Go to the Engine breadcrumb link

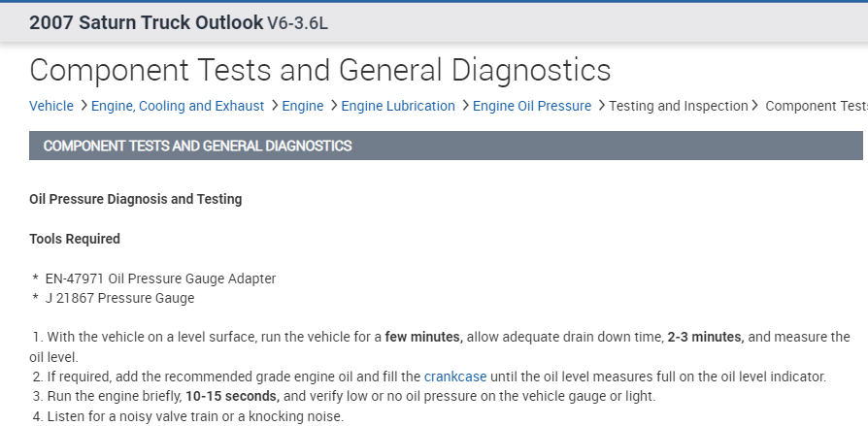point(302,106)
